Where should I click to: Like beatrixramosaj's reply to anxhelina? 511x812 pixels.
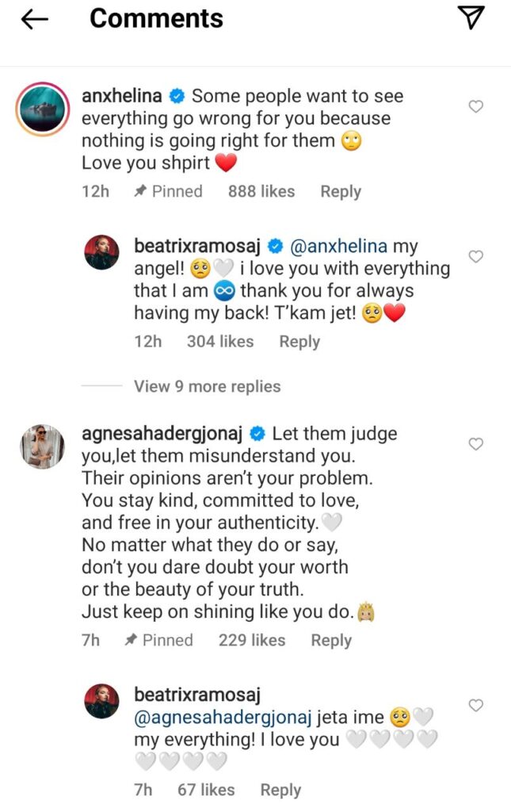(475, 256)
